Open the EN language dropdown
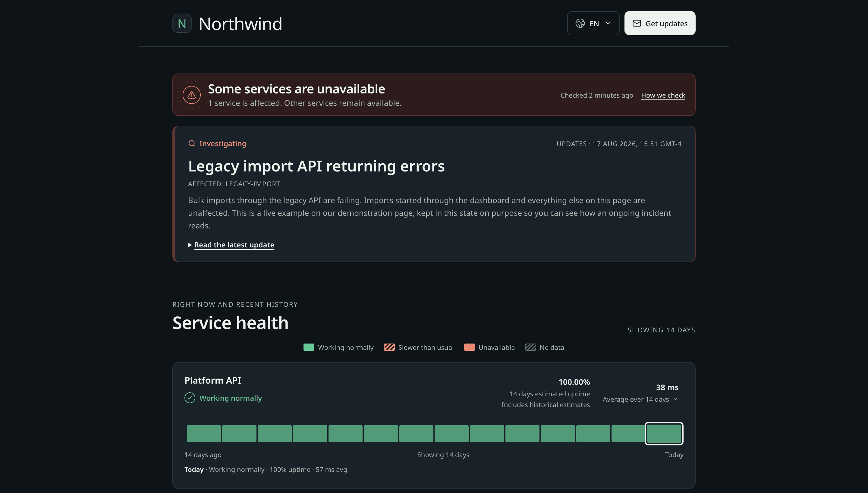 pos(593,24)
